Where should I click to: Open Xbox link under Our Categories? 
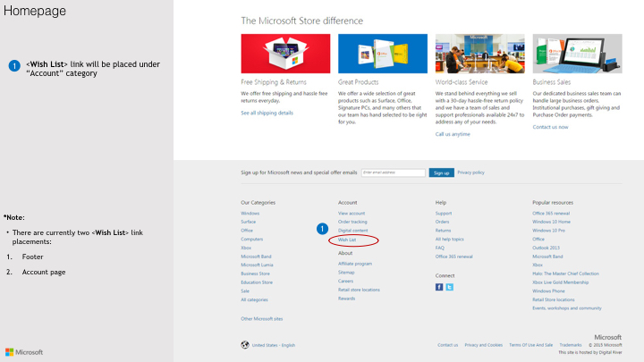point(246,248)
